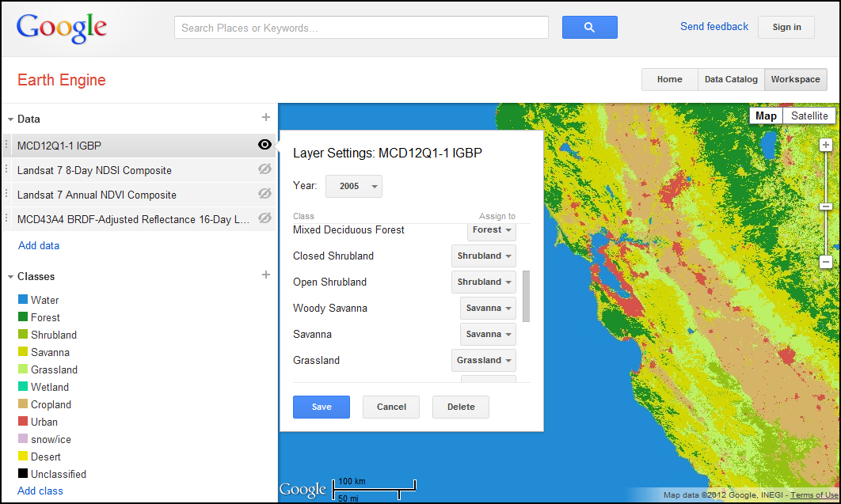This screenshot has height=504, width=841.
Task: Open the Send feedback link
Action: (714, 27)
